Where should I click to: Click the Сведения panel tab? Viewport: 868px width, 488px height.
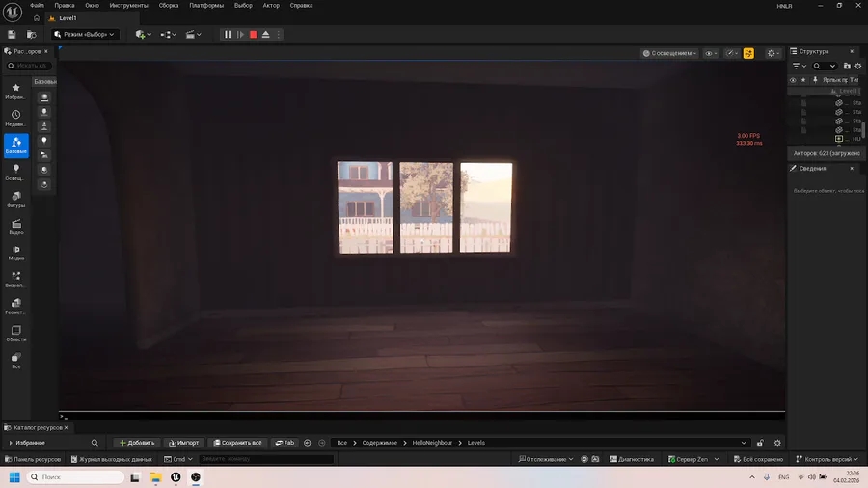point(812,168)
